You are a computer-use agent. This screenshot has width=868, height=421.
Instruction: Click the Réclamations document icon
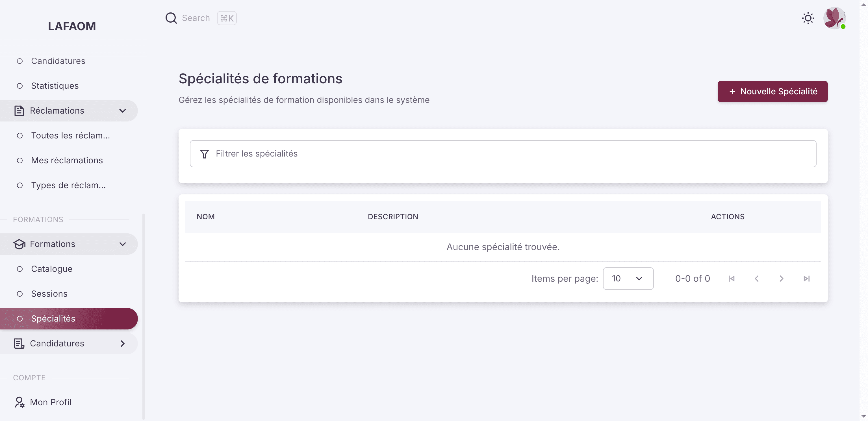pyautogui.click(x=19, y=110)
